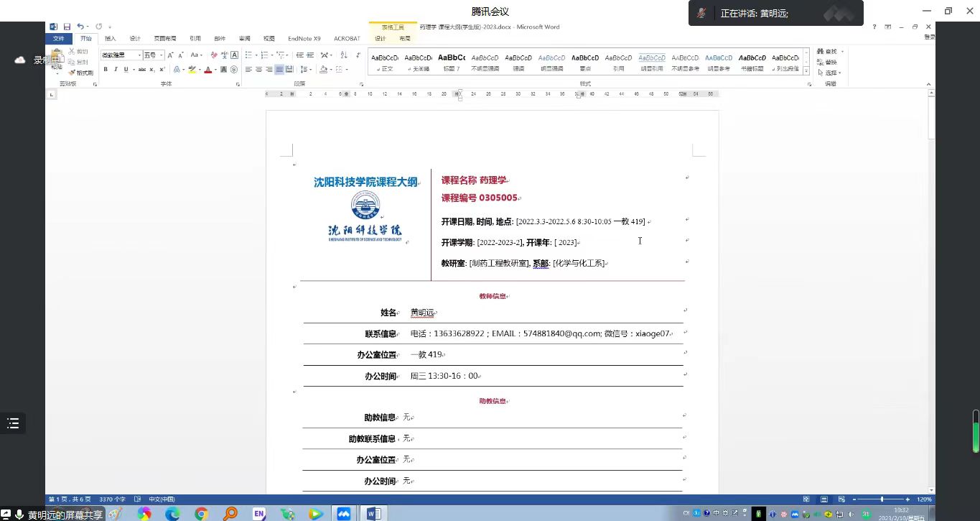980x521 pixels.
Task: Toggle strikethrough text formatting
Action: click(x=142, y=70)
